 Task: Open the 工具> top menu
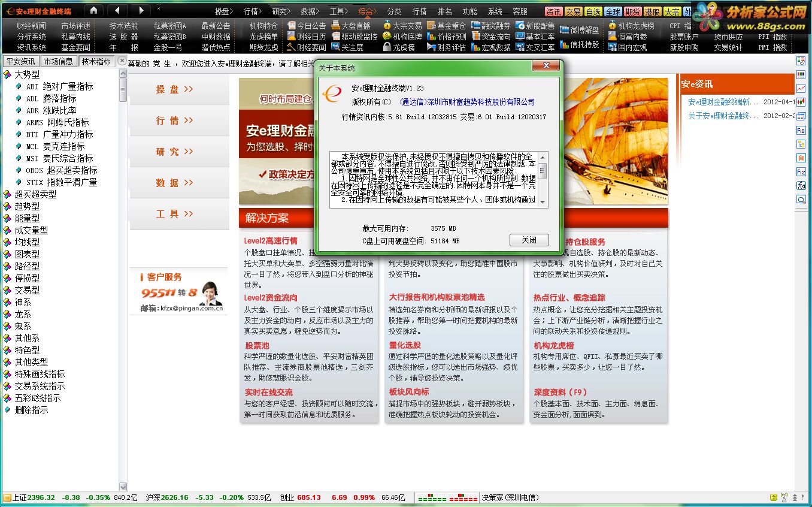point(340,11)
